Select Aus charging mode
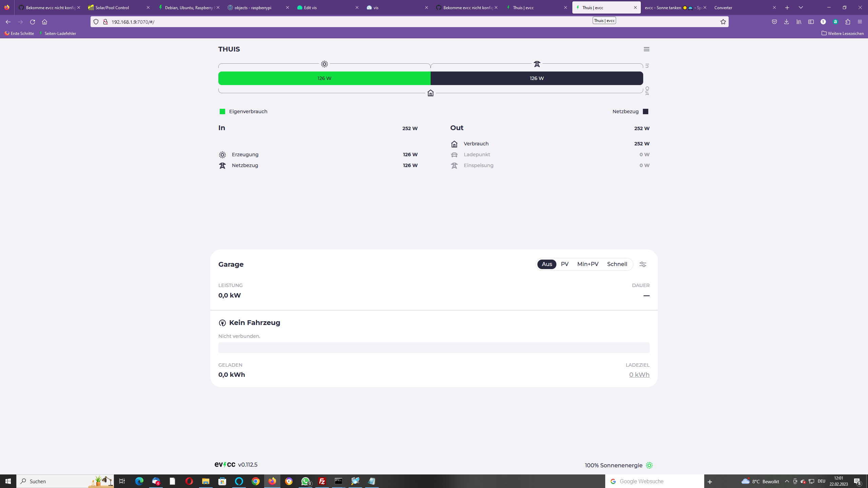The width and height of the screenshot is (868, 488). [547, 264]
